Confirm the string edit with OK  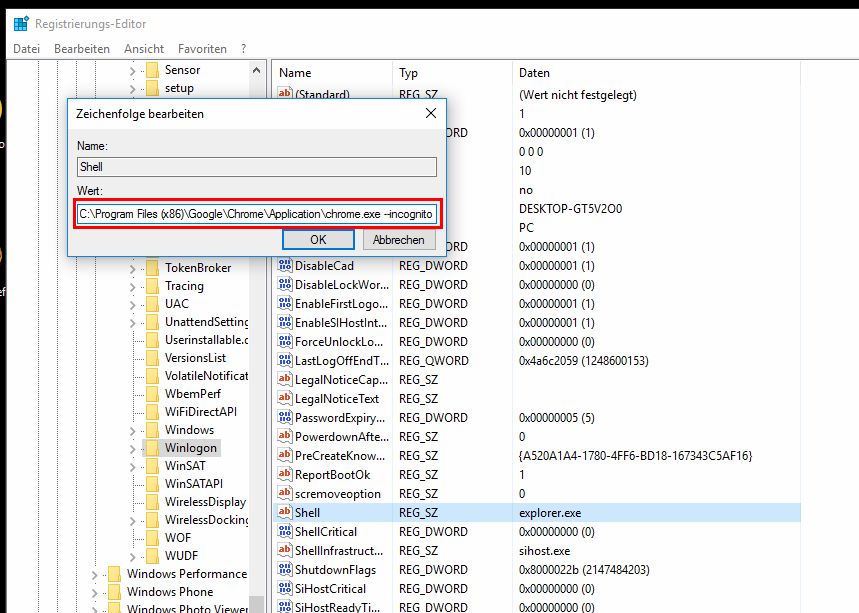point(318,240)
